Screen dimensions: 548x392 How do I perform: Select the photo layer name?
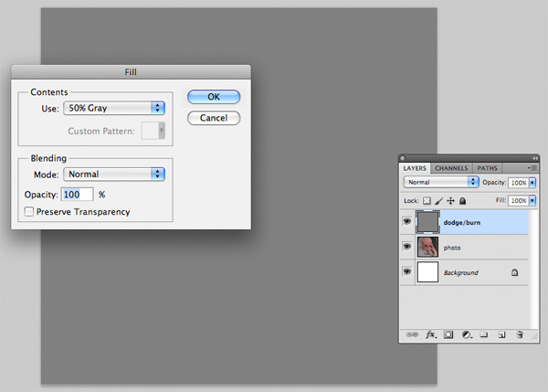(452, 248)
